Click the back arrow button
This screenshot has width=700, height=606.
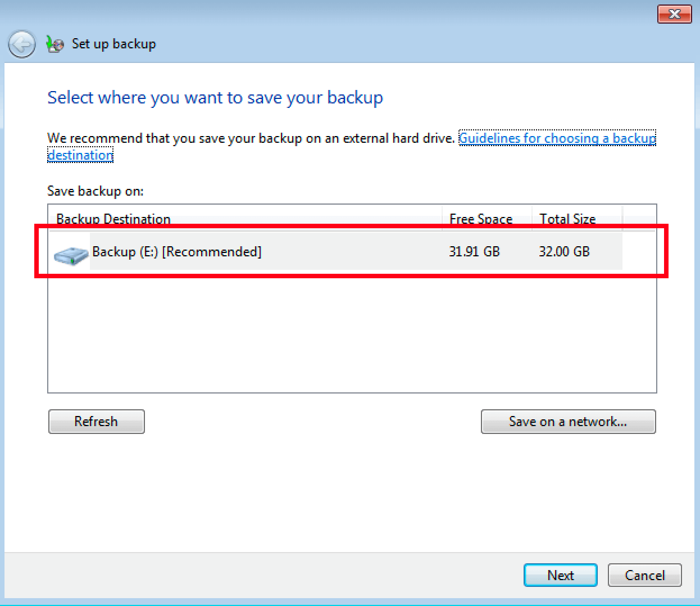(x=22, y=44)
